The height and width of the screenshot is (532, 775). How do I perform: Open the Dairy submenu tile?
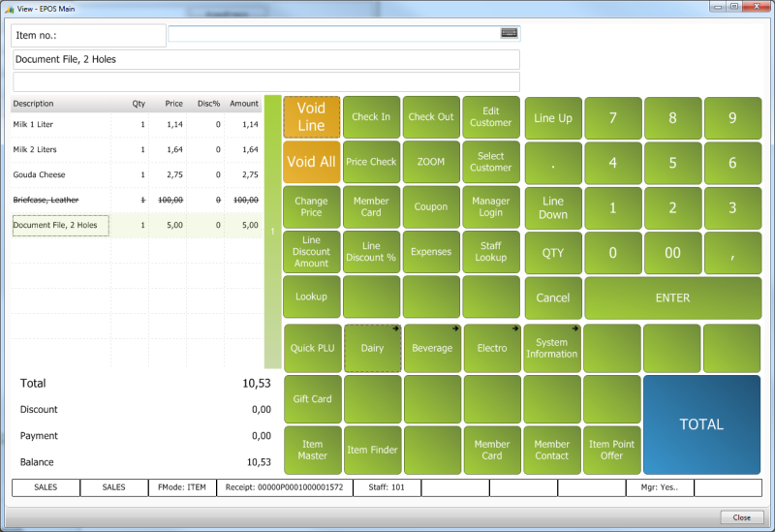click(x=372, y=348)
